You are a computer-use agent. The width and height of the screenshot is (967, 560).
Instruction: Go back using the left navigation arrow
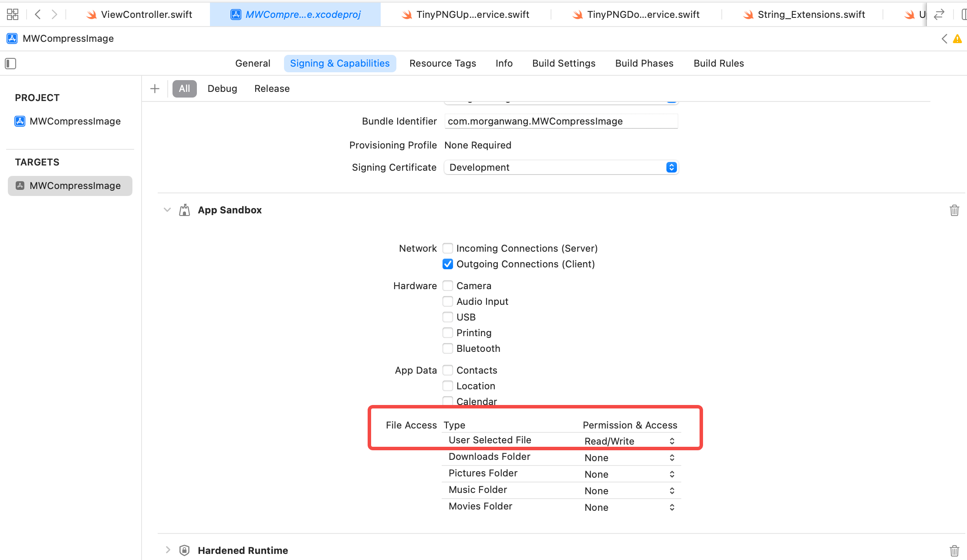click(x=38, y=14)
